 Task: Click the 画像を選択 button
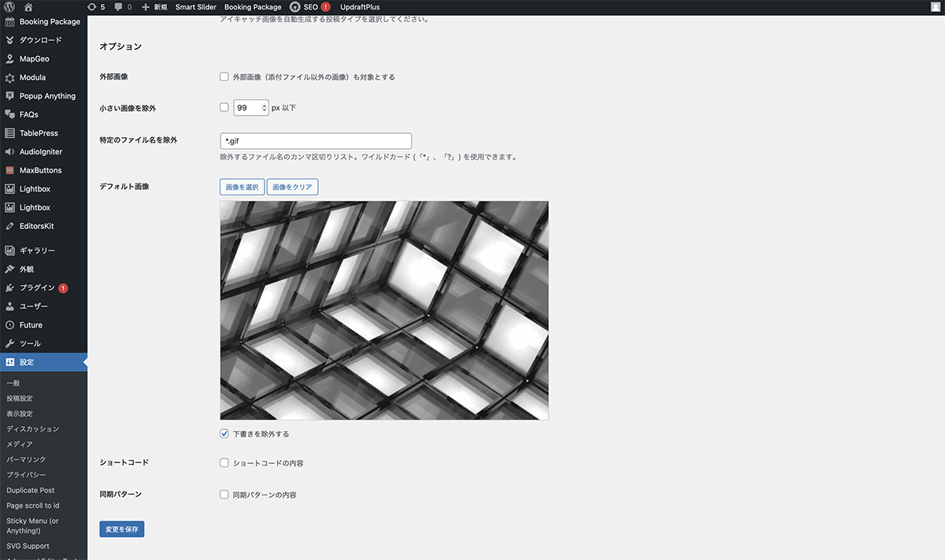click(x=242, y=187)
